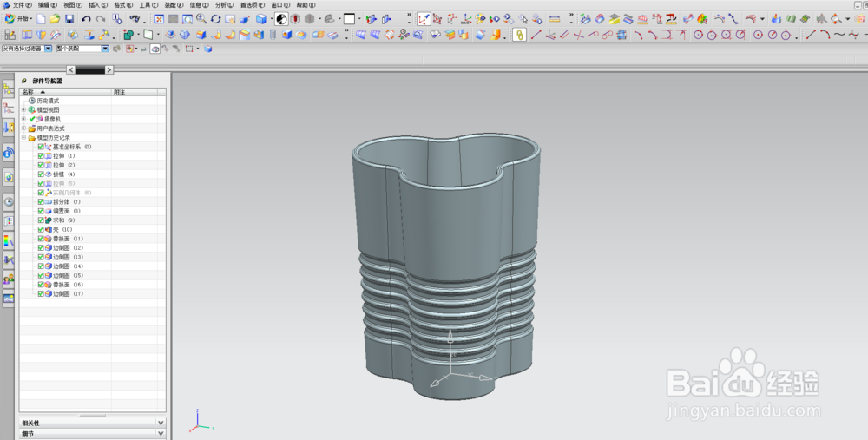Viewport: 868px width, 440px height.
Task: Select 替换面 (16) feature row
Action: (x=68, y=285)
